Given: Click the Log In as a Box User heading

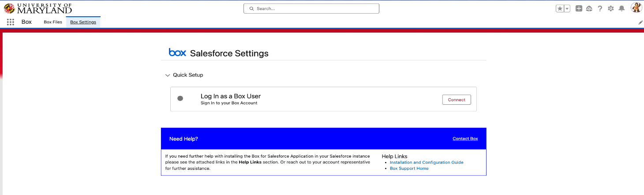Looking at the screenshot, I should pos(231,96).
